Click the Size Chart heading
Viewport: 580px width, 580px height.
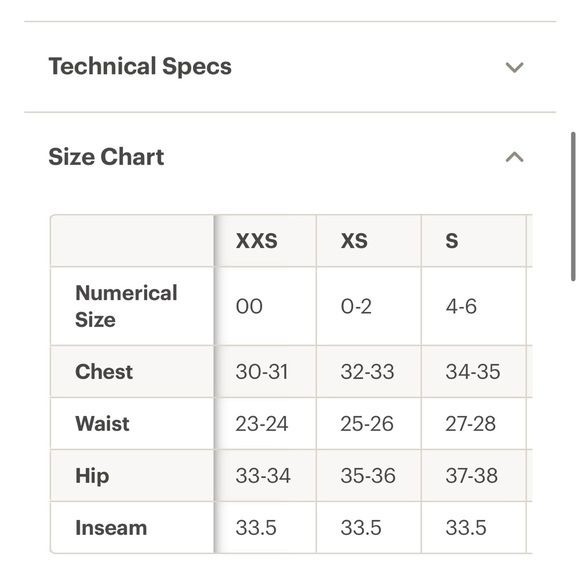[x=106, y=157]
